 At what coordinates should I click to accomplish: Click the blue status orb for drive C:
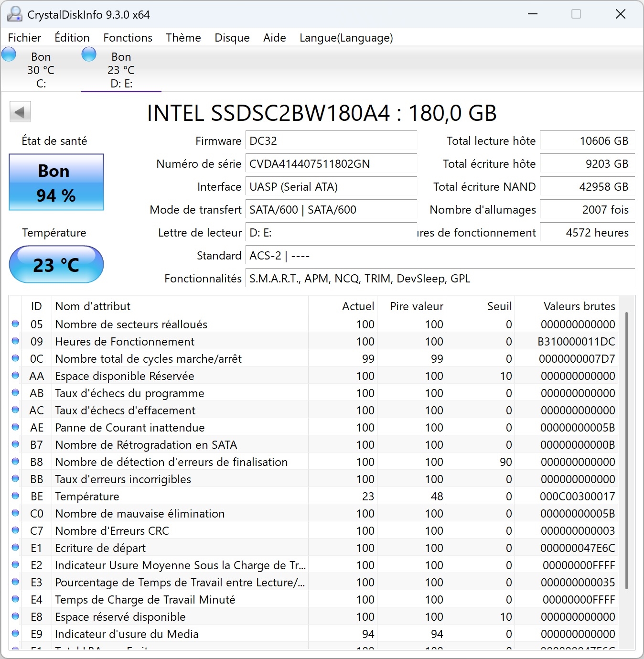(x=9, y=54)
